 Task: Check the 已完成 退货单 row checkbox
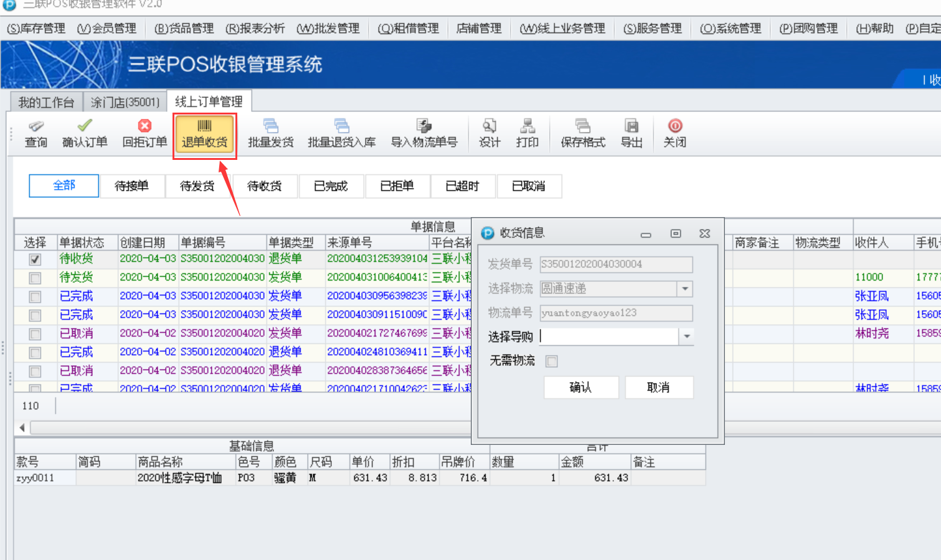(x=35, y=353)
